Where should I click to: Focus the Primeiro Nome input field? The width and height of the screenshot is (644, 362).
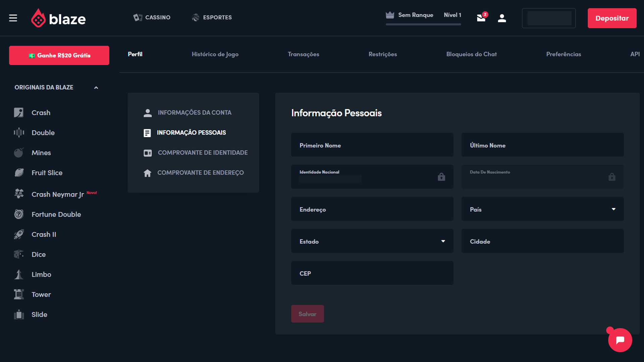coord(372,145)
